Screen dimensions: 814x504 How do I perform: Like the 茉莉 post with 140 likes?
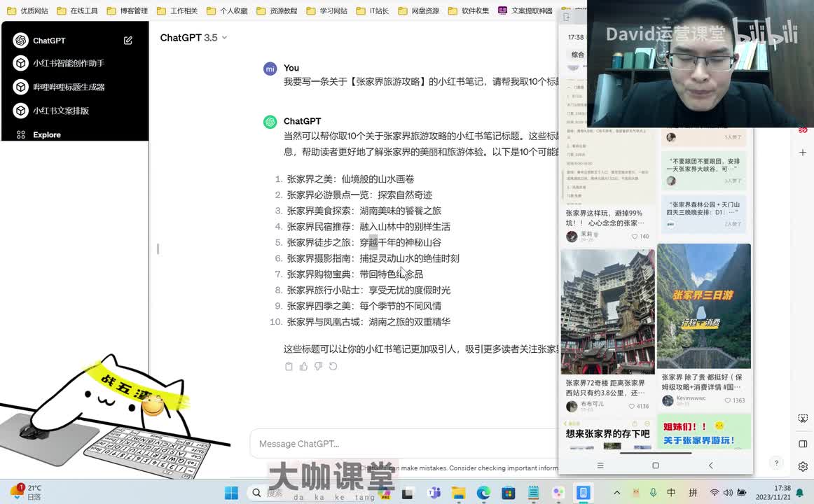tap(635, 237)
